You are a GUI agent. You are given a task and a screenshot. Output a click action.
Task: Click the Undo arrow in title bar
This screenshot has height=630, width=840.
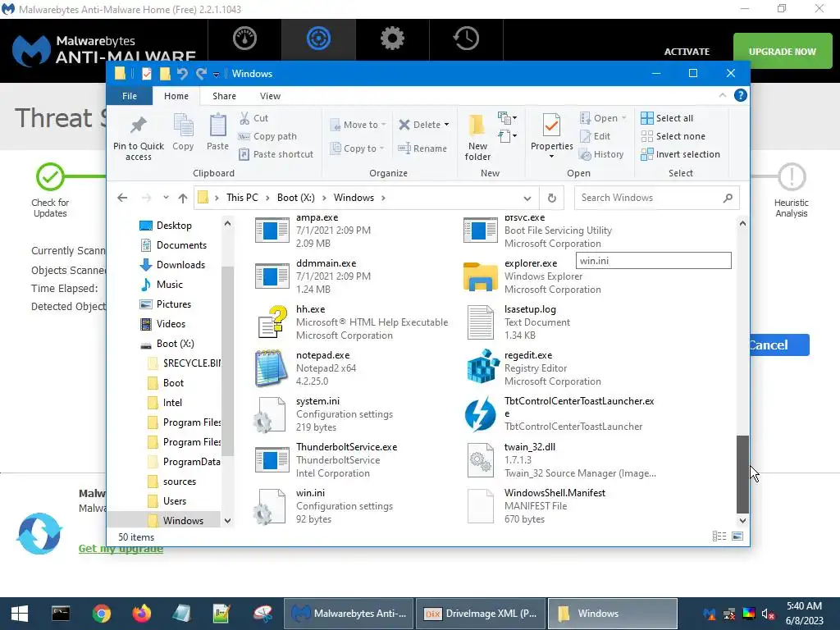182,74
